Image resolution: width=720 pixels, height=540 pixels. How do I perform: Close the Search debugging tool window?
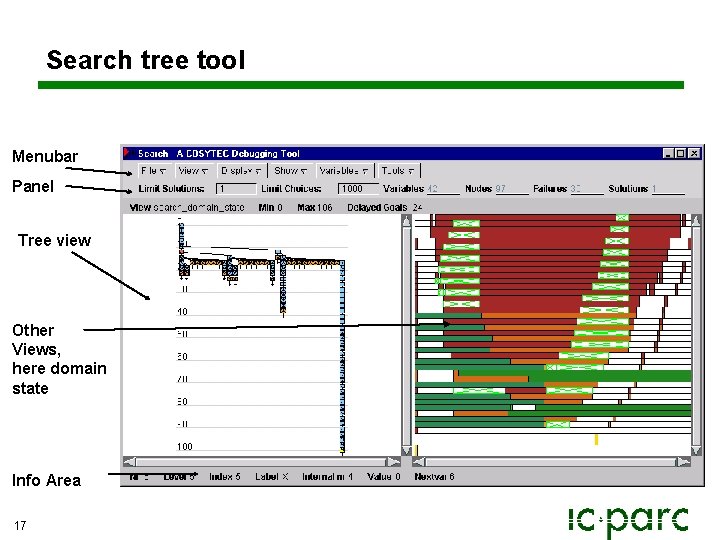click(694, 153)
